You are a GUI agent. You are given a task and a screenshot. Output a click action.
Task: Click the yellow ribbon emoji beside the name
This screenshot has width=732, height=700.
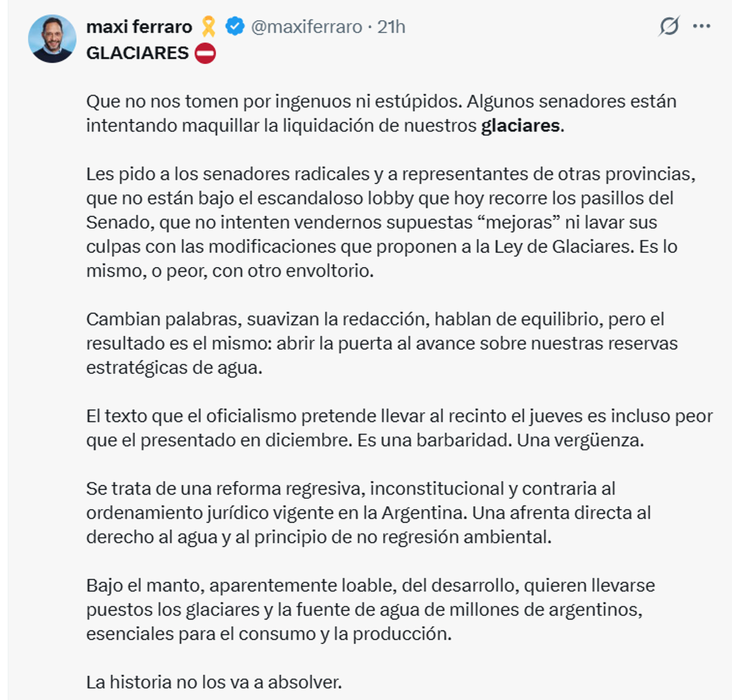[x=209, y=26]
